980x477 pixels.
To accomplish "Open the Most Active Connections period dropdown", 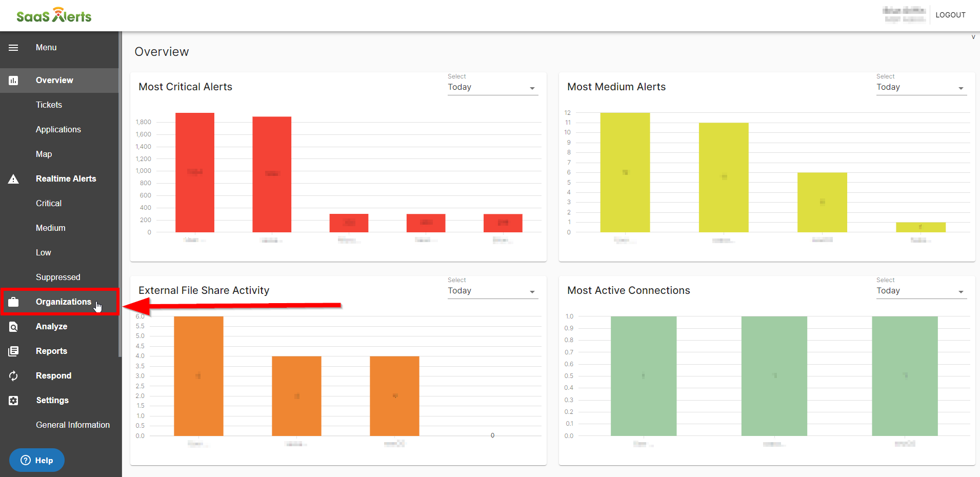I will pyautogui.click(x=921, y=291).
